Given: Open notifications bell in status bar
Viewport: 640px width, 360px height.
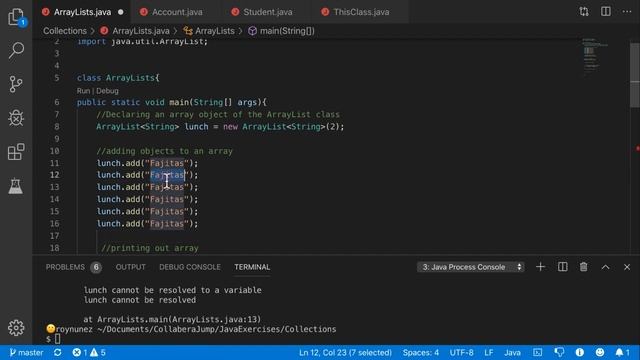Looking at the screenshot, I should (x=622, y=352).
